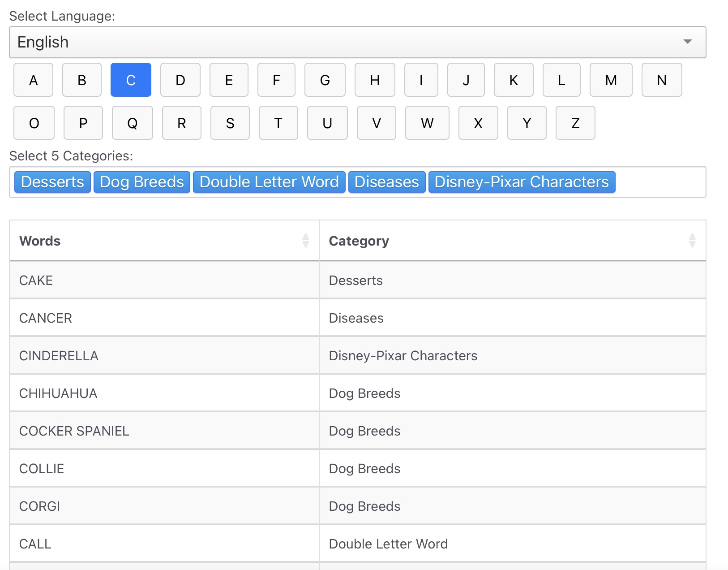The image size is (728, 570).
Task: Click the Words column header
Action: [40, 240]
